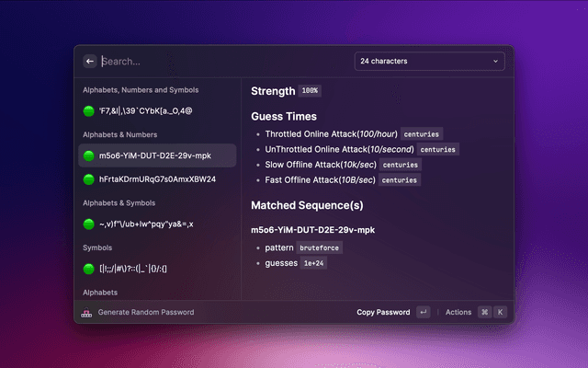Click green strength dot next to hFrtaKDrmURqG7s0AmxXBW24
Screen dimensions: 588x368
point(89,179)
